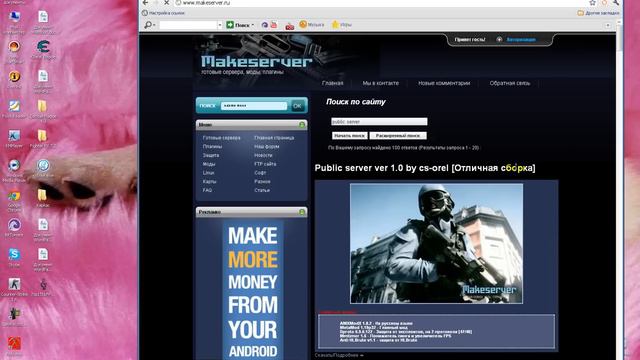Open Софт in the site menu

click(x=260, y=173)
